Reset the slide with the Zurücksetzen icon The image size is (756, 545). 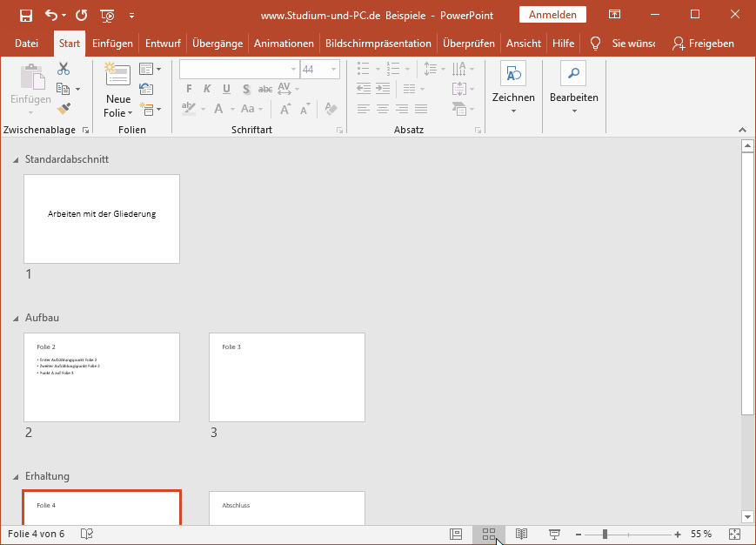pos(146,89)
